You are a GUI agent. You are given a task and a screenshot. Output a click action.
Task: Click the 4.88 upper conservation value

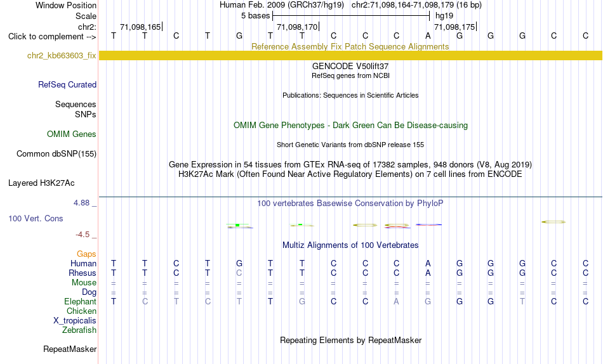pyautogui.click(x=81, y=202)
